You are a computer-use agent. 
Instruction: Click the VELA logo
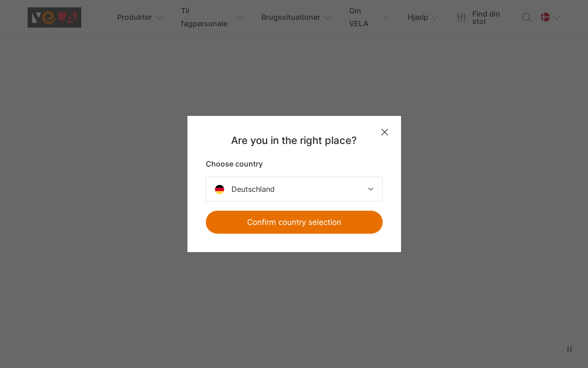54,17
